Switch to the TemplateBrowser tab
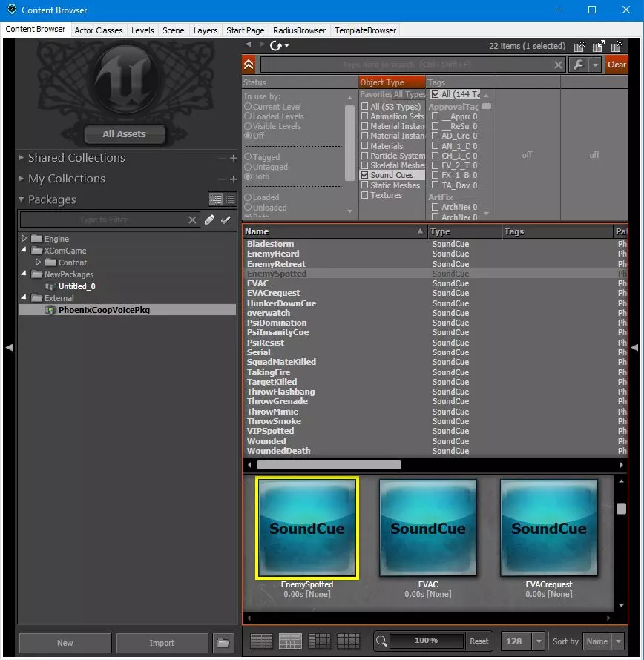The image size is (644, 660). point(365,30)
